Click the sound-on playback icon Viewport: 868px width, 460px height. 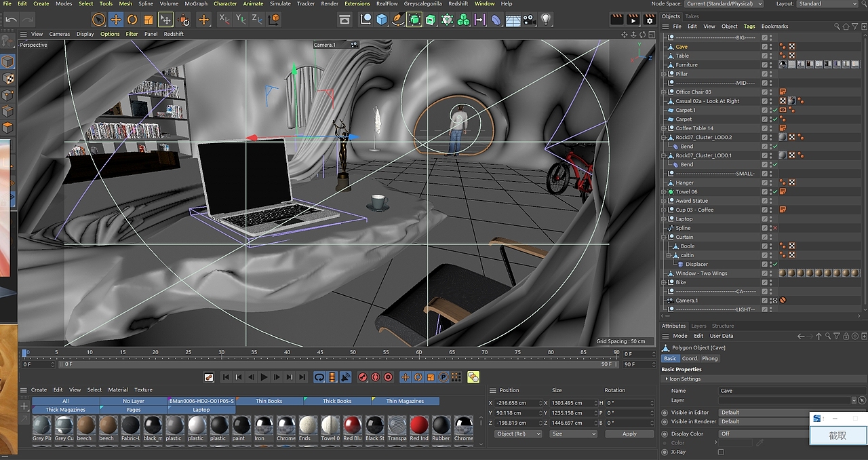[345, 377]
